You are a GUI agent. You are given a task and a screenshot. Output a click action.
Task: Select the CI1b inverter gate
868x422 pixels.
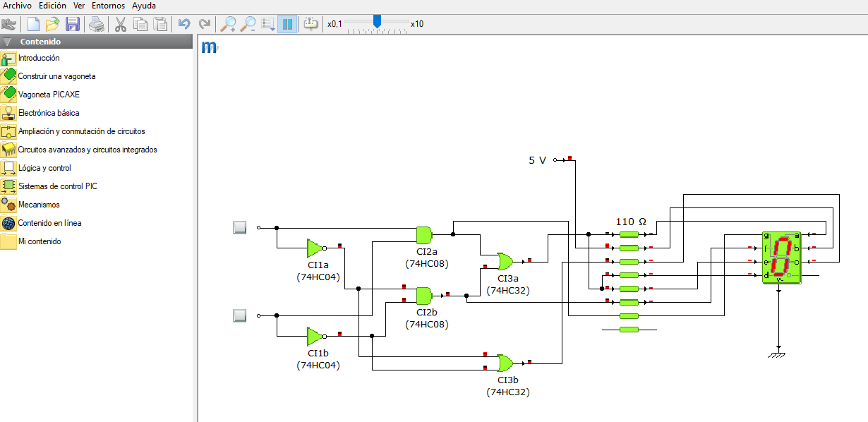coord(315,337)
